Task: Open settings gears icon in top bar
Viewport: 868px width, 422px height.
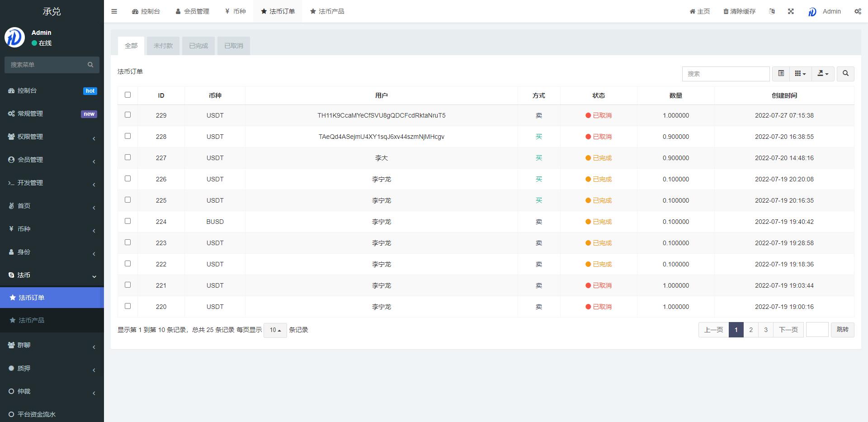Action: point(857,11)
